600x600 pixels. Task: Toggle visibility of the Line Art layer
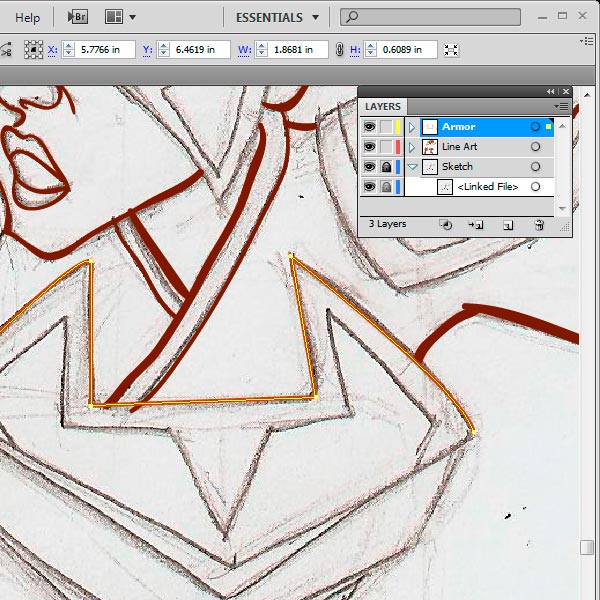[x=369, y=147]
